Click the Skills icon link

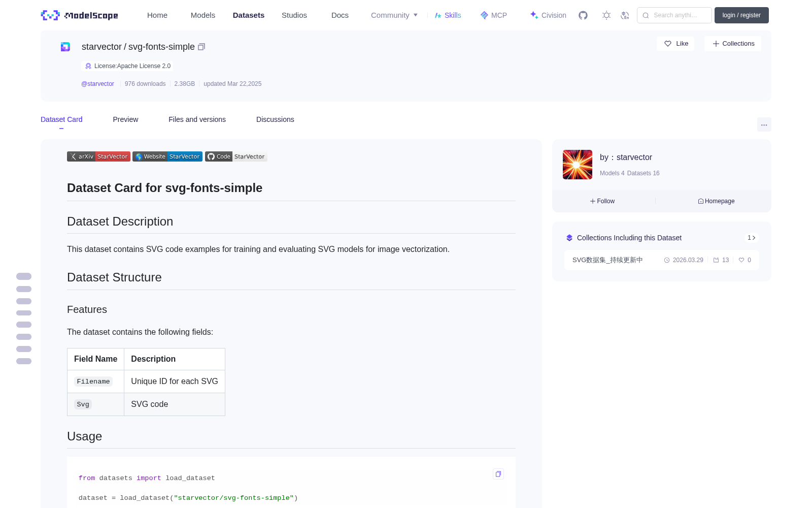448,15
